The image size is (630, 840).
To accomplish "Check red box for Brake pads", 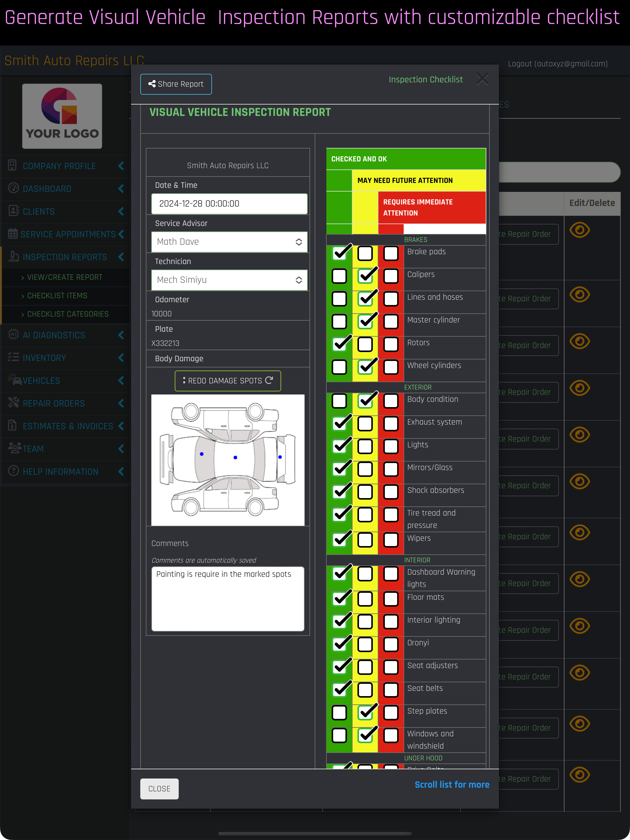I will tap(391, 254).
